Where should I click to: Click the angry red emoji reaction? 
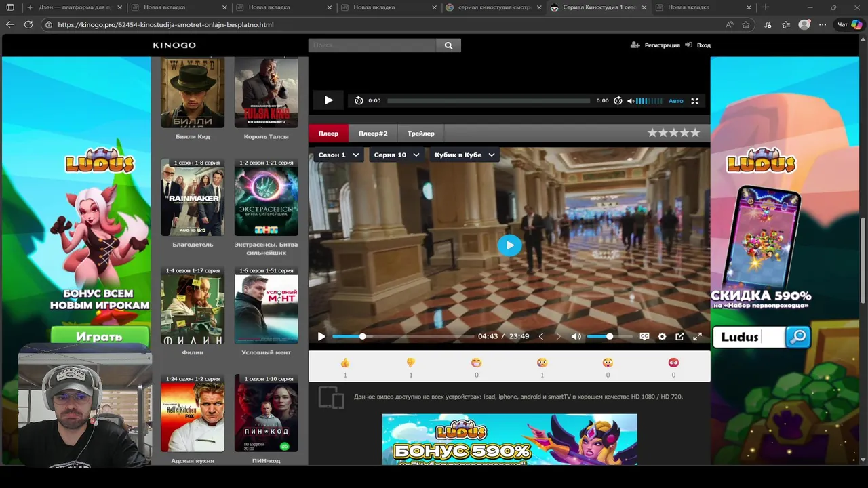pos(673,363)
